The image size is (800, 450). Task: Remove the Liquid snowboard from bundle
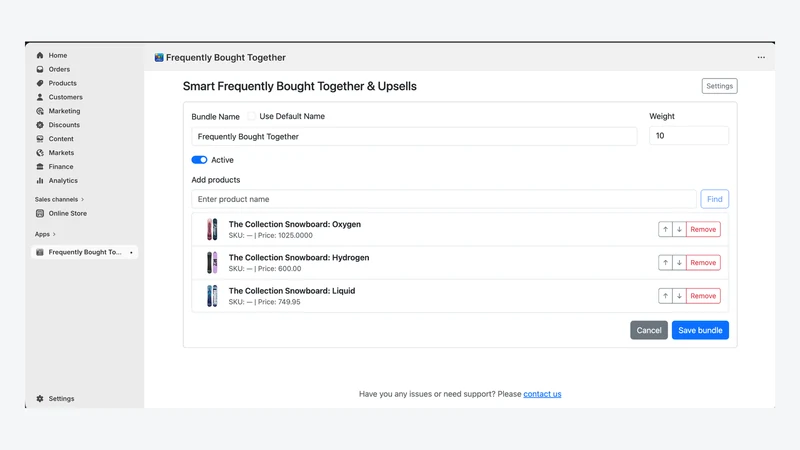[703, 296]
